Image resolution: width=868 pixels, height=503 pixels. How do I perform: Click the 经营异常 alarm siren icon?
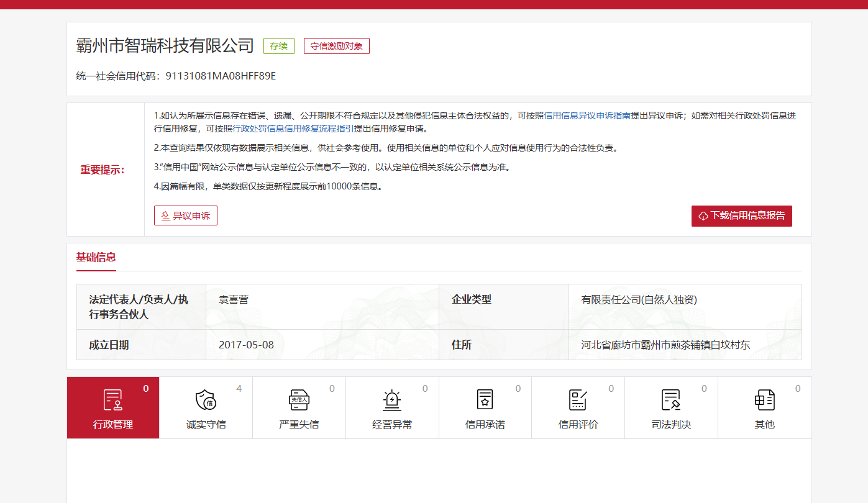[x=392, y=400]
